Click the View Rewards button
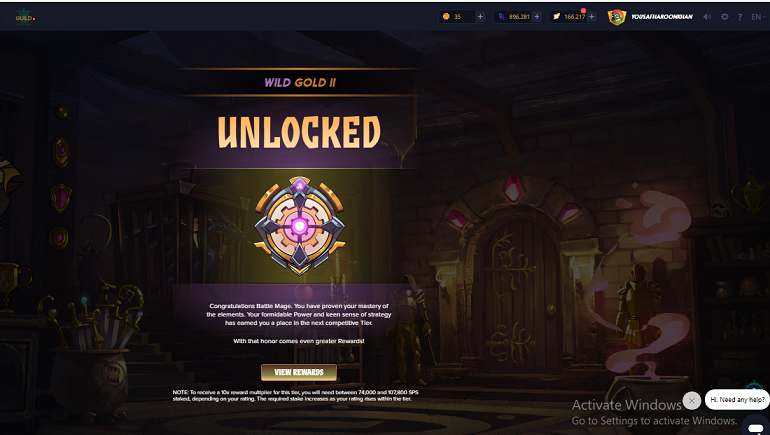 pos(299,372)
